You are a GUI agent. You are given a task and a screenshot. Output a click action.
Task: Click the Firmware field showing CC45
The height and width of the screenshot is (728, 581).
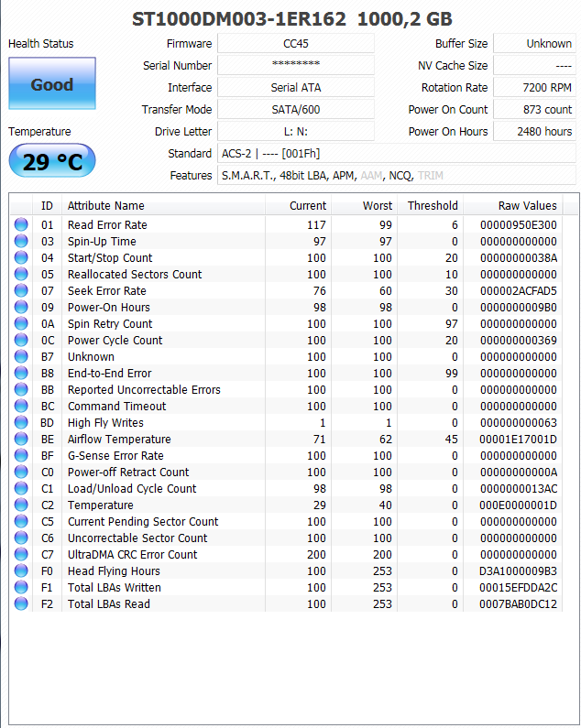click(296, 43)
